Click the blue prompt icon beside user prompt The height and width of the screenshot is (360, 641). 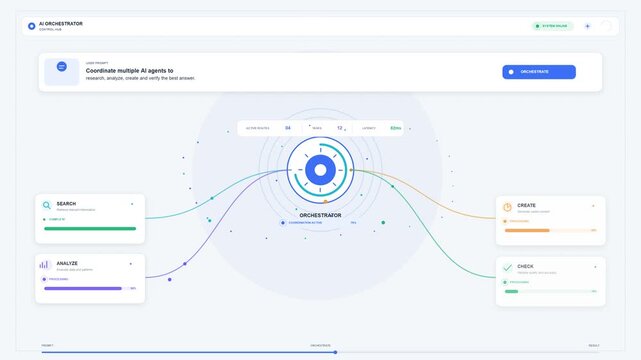pyautogui.click(x=62, y=66)
